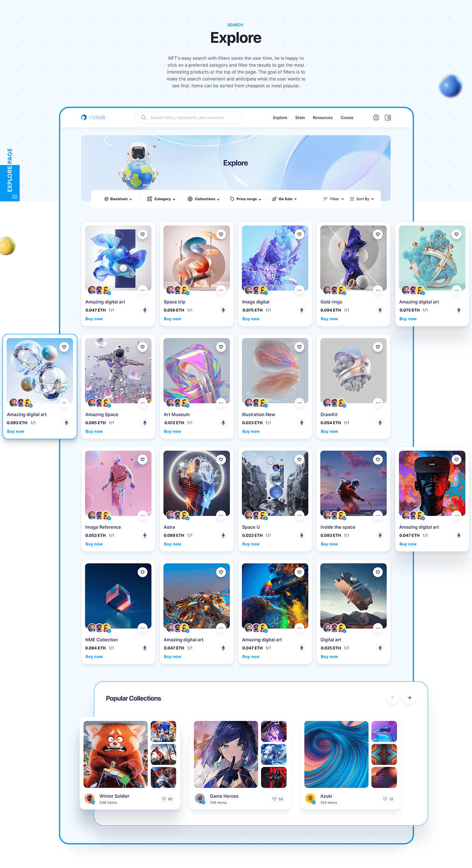Open the Stats menu item

point(300,118)
